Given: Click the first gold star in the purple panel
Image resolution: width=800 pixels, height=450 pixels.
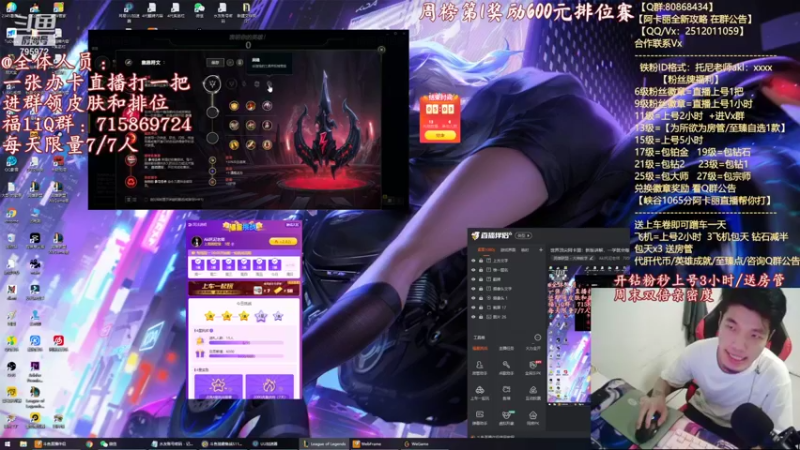Looking at the screenshot, I should coord(210,316).
